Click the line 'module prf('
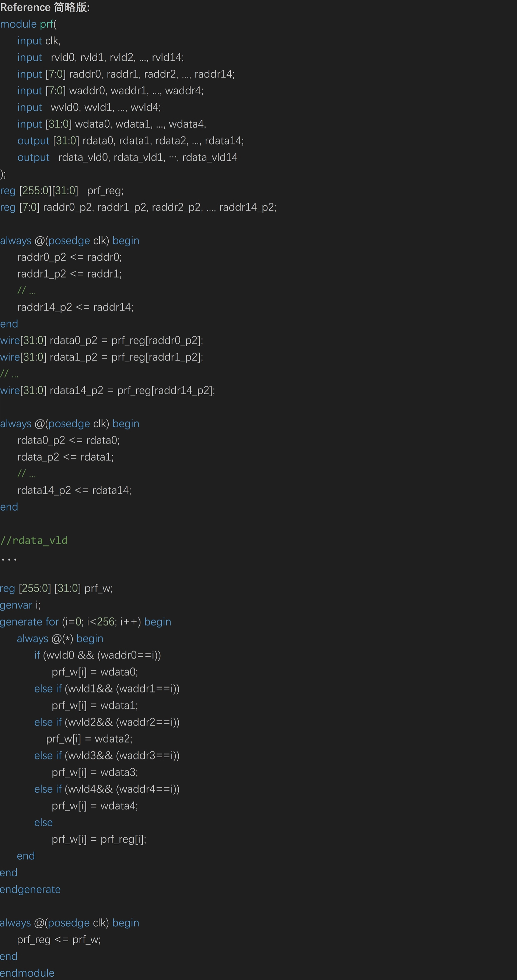 (28, 24)
